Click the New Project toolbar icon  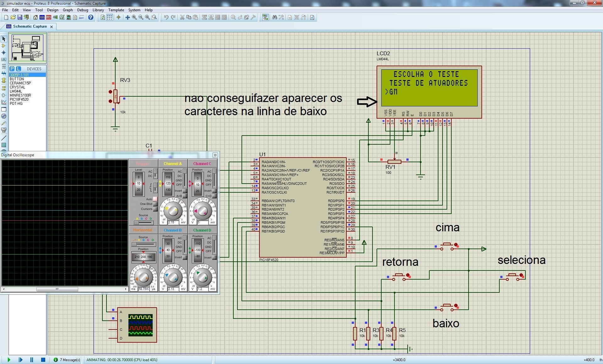pos(6,17)
